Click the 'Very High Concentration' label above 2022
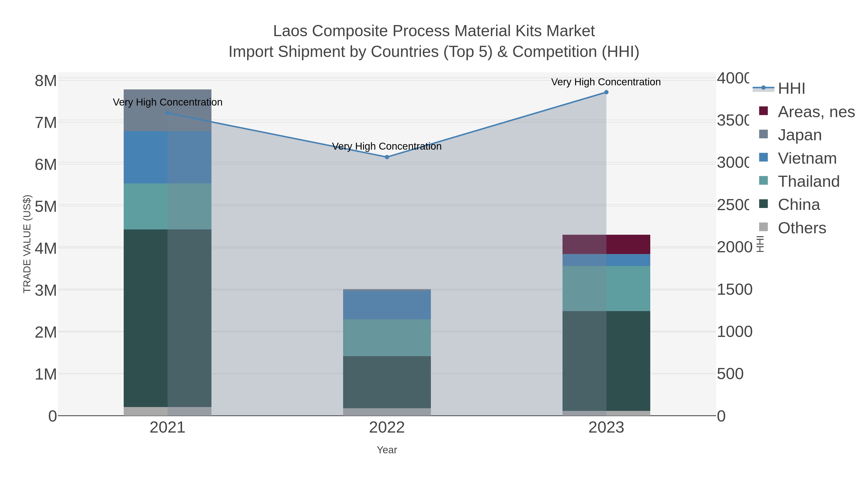The width and height of the screenshot is (868, 488). [387, 147]
